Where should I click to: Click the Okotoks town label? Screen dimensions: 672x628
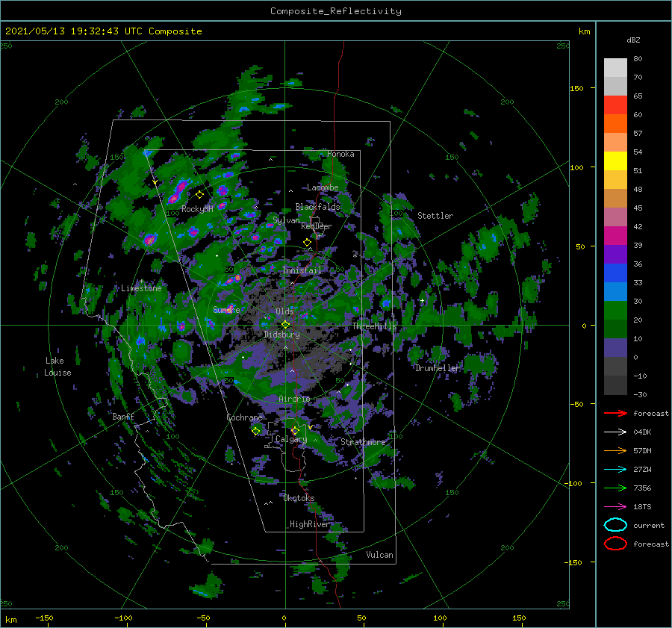tap(299, 498)
